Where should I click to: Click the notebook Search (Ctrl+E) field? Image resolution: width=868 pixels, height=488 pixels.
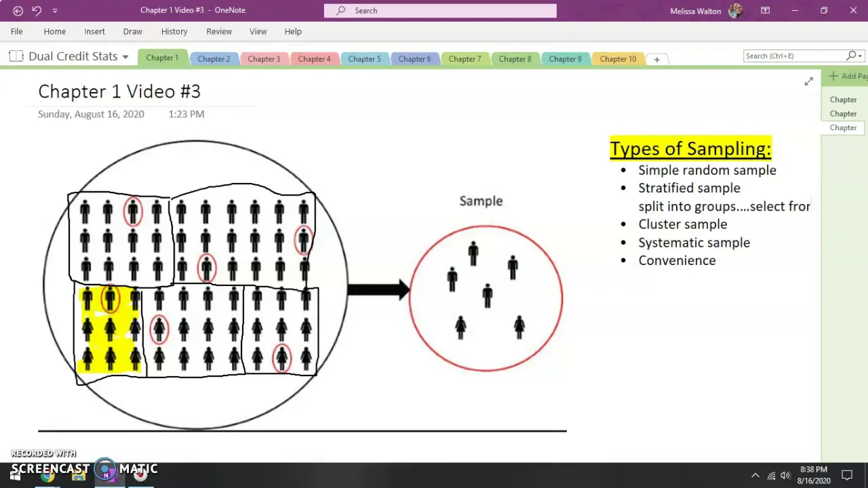click(x=793, y=56)
